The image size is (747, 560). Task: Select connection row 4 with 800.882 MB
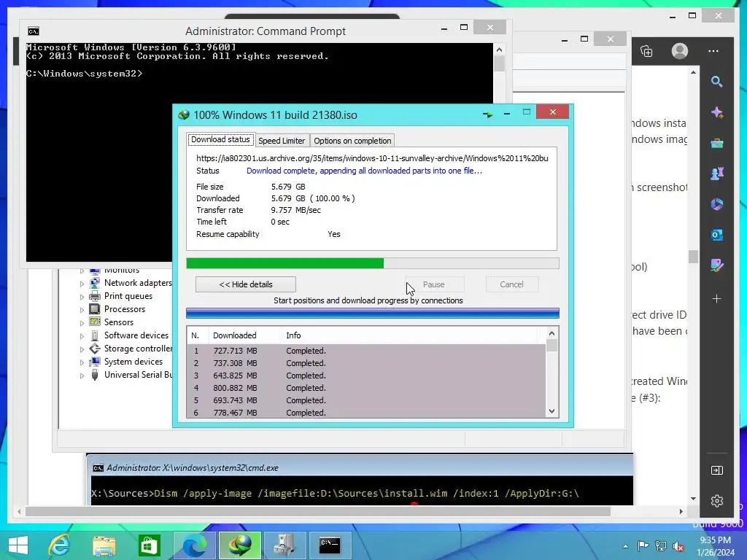(366, 388)
